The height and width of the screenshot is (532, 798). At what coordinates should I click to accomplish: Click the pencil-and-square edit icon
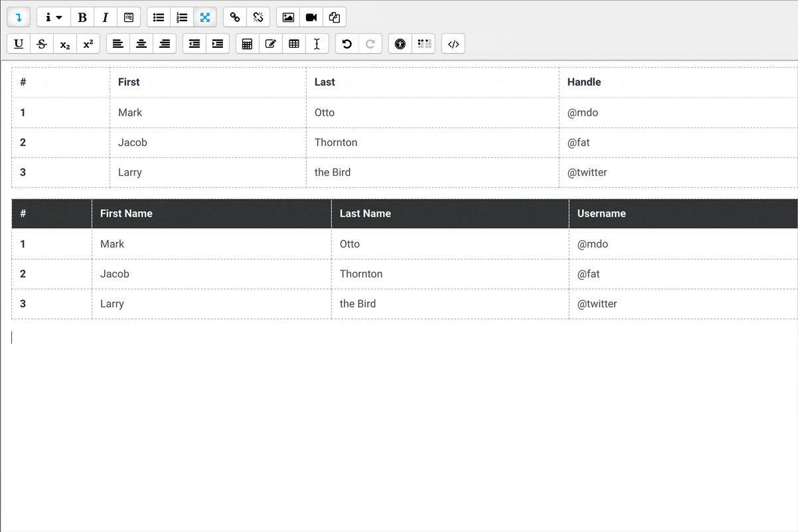click(271, 44)
